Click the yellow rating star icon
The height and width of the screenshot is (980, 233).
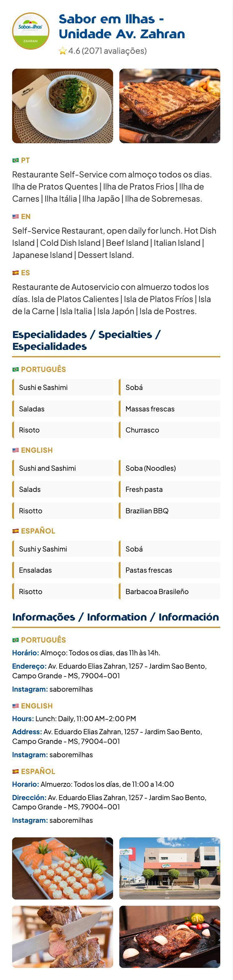(x=63, y=51)
